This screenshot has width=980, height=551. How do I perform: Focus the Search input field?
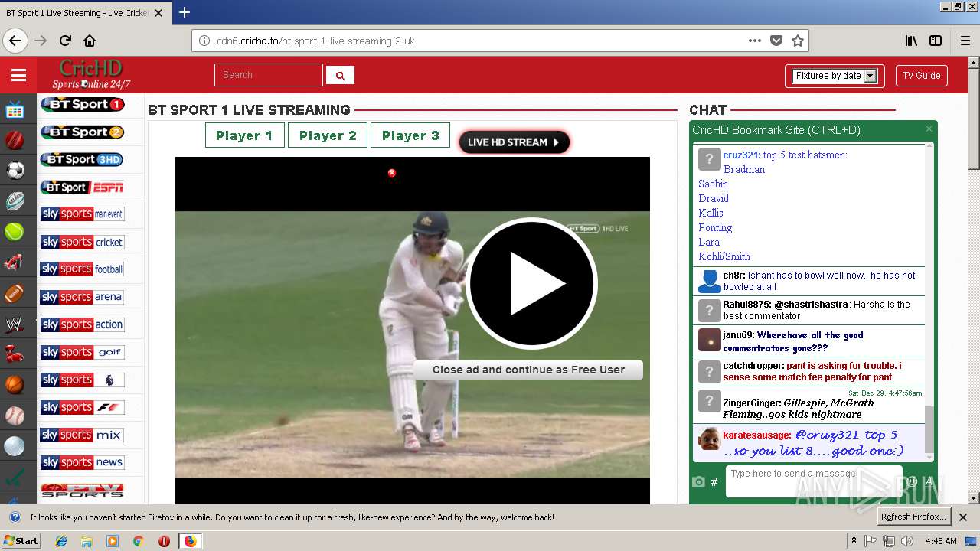269,75
